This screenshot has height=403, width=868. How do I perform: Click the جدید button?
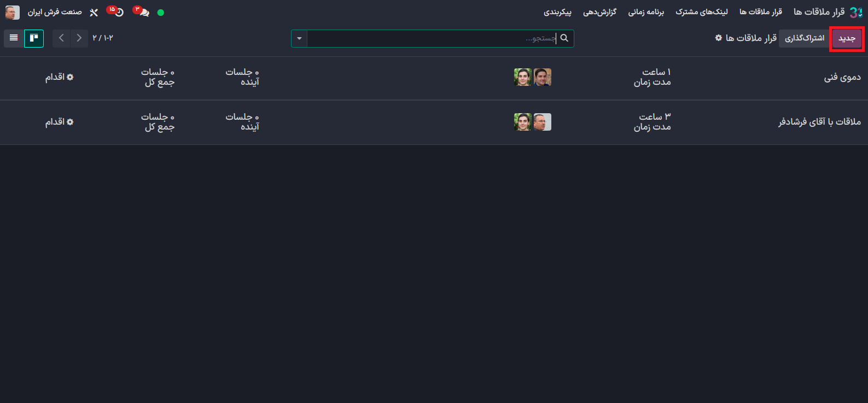click(847, 38)
